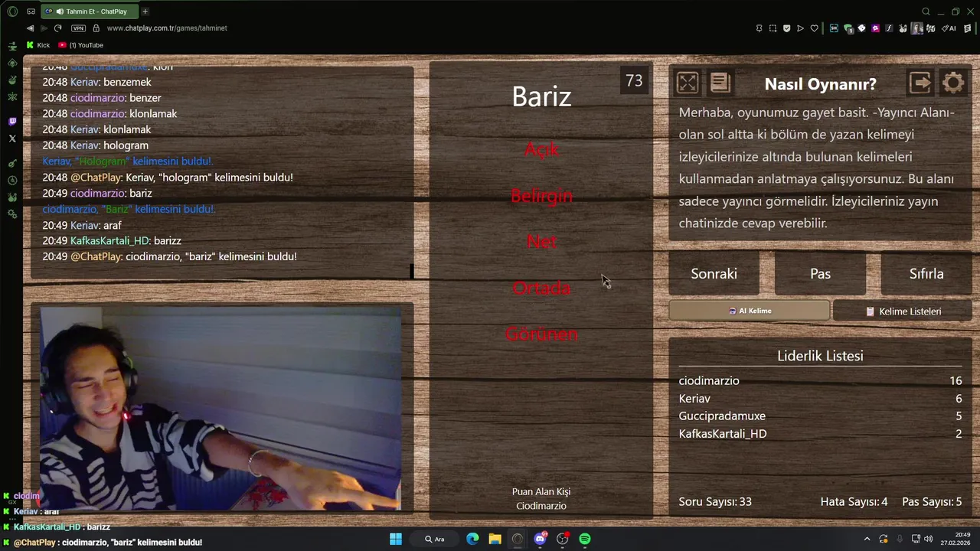The height and width of the screenshot is (551, 980).
Task: Click ciodimarzio in the leaderboard
Action: point(709,380)
